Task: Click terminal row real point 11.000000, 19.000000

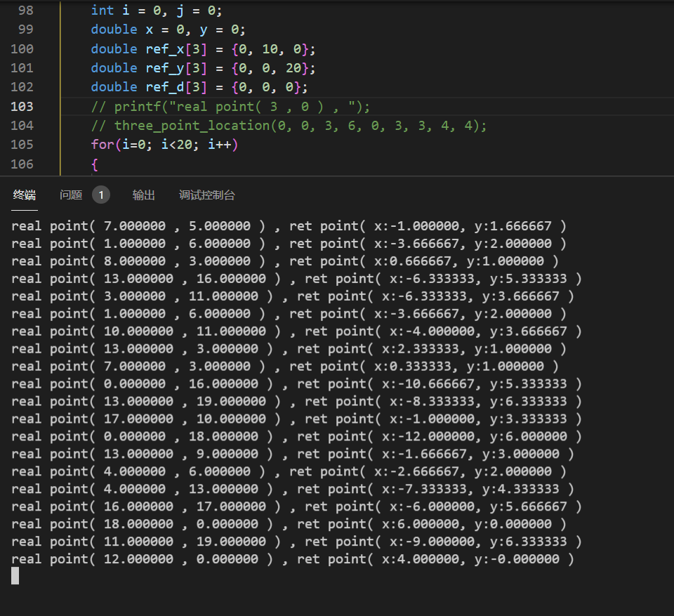Action: coord(296,542)
